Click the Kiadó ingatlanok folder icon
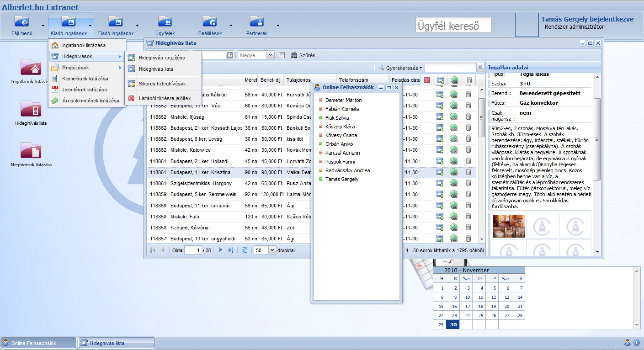This screenshot has width=644, height=350. 69,22
